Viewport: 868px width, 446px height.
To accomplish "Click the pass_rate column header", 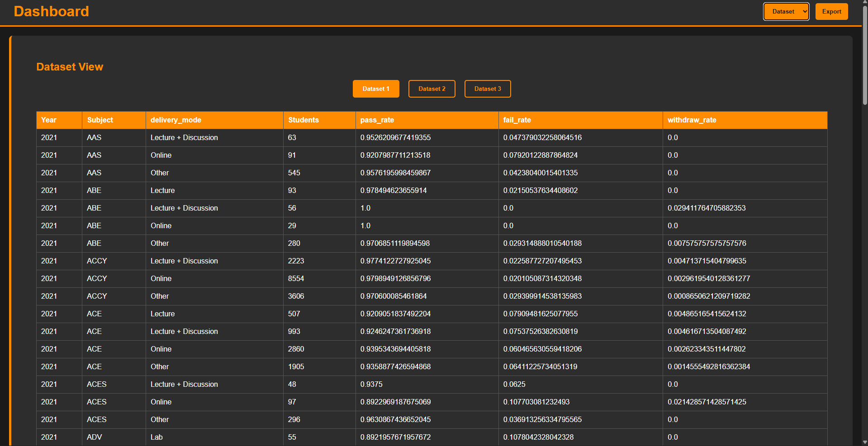I will click(x=427, y=120).
